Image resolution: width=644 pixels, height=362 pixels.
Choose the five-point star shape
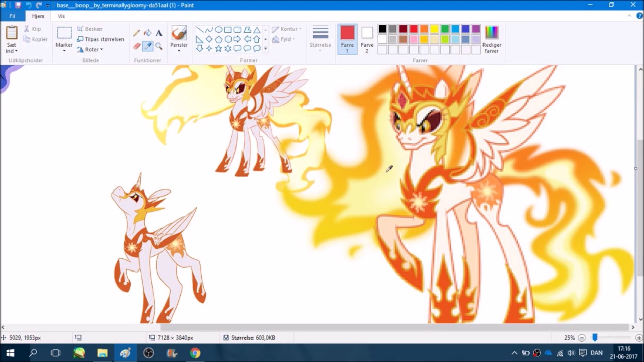[x=219, y=49]
